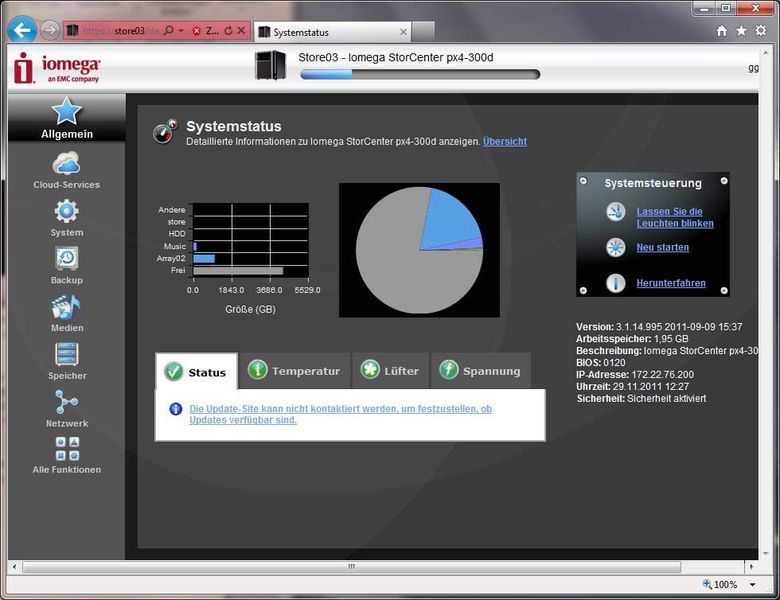Viewport: 780px width, 600px height.
Task: Switch to the Lüfter tab
Action: tap(390, 371)
